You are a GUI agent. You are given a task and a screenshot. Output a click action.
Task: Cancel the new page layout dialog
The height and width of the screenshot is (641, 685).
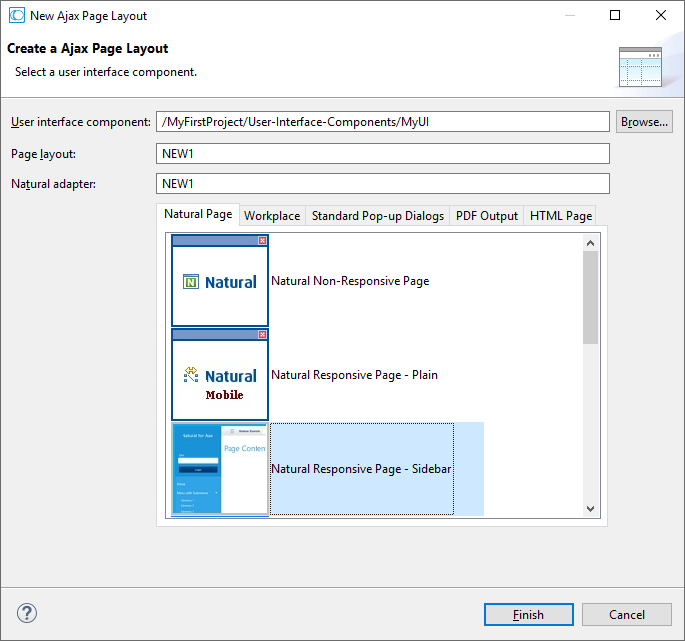pyautogui.click(x=627, y=614)
